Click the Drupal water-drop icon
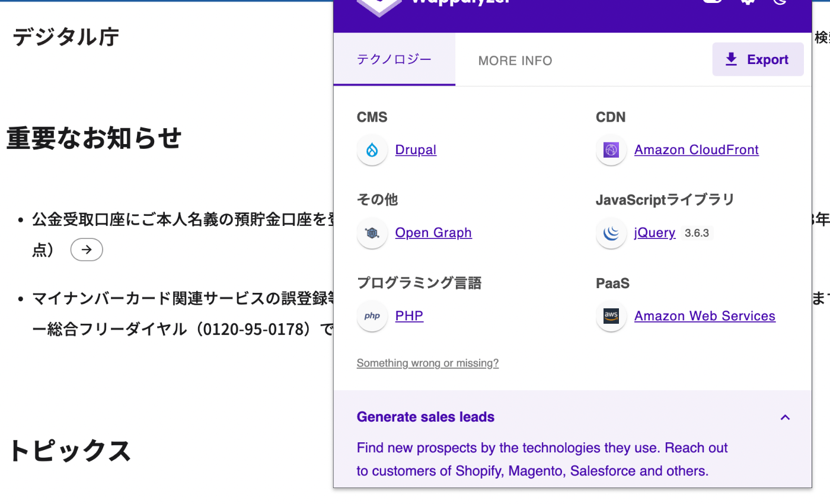Image resolution: width=830 pixels, height=504 pixels. tap(372, 150)
